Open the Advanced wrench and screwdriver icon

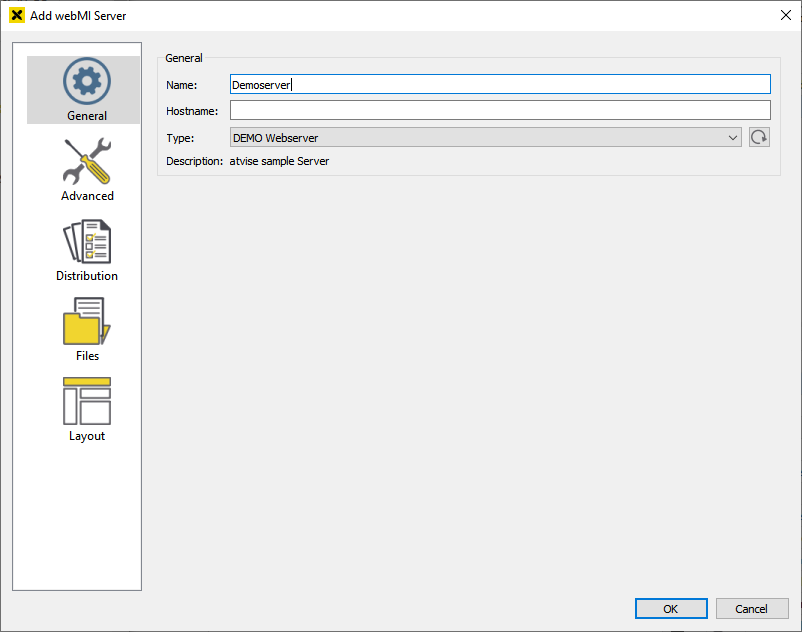86,162
